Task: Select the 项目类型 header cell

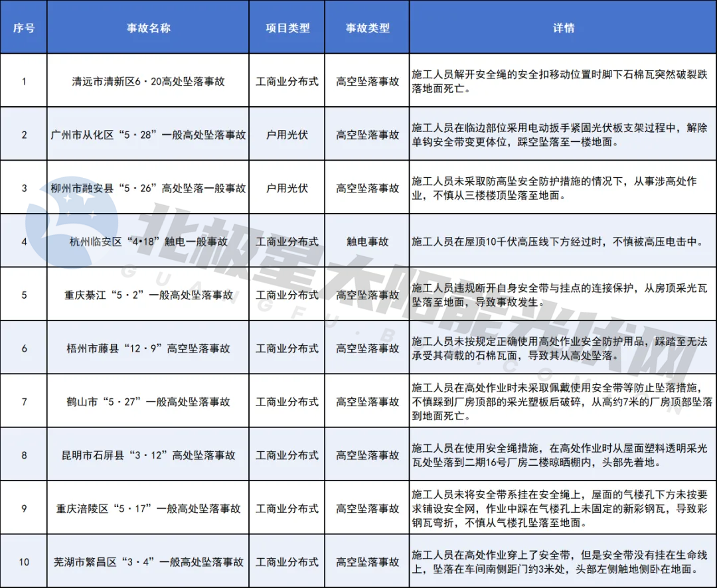Action: 287,29
